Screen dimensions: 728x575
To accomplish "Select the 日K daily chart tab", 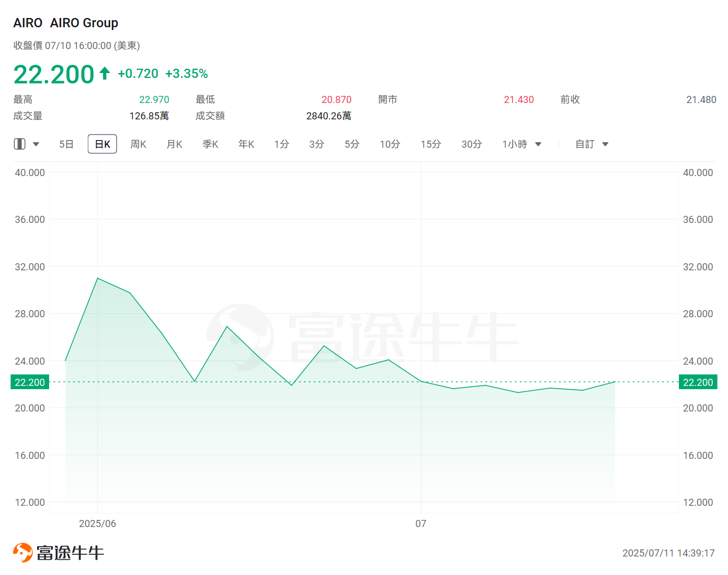I will (103, 144).
